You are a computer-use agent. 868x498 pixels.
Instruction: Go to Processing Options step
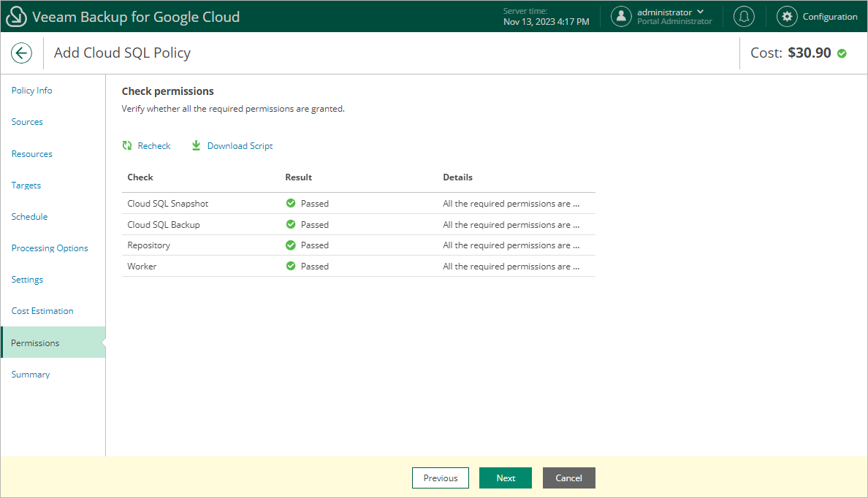[x=50, y=248]
